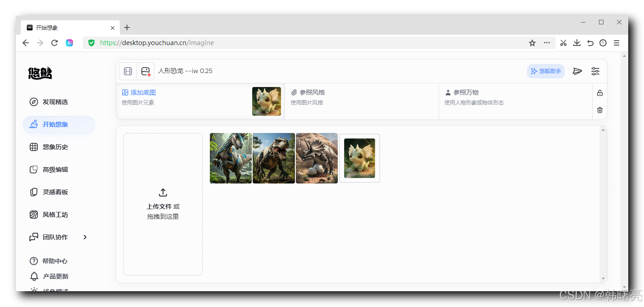
Task: Click the 团队协作 chat icon
Action: click(x=34, y=237)
